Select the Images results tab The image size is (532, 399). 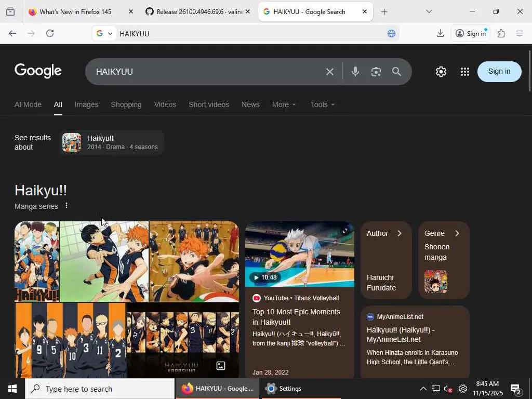pos(86,104)
